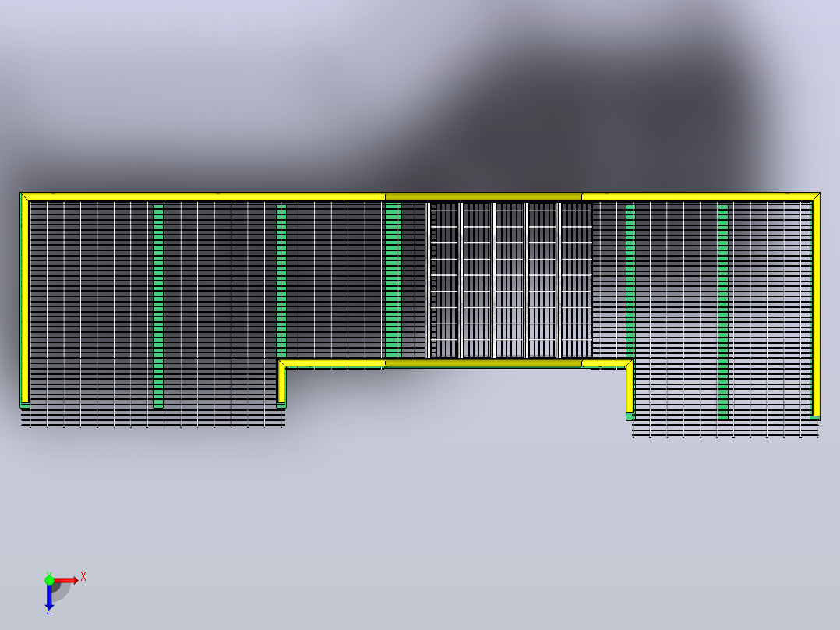
Task: Select the leftmost green vertical support strip
Action: [x=158, y=306]
